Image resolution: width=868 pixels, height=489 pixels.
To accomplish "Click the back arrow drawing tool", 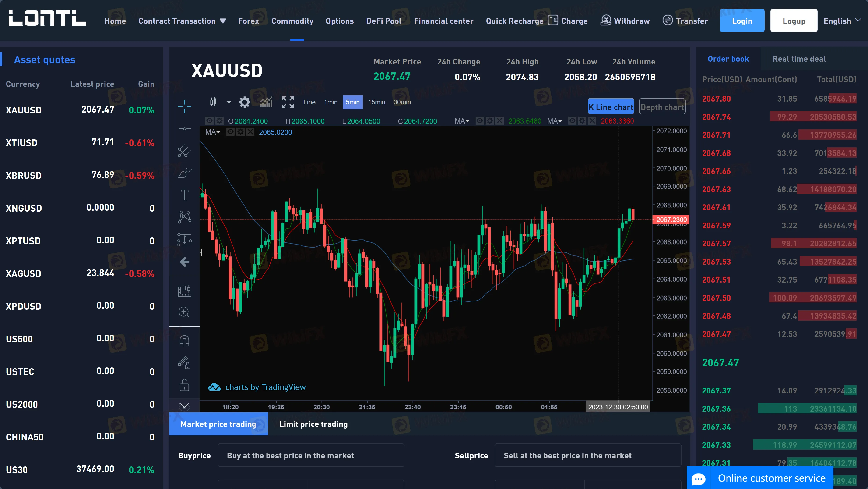I will (184, 262).
